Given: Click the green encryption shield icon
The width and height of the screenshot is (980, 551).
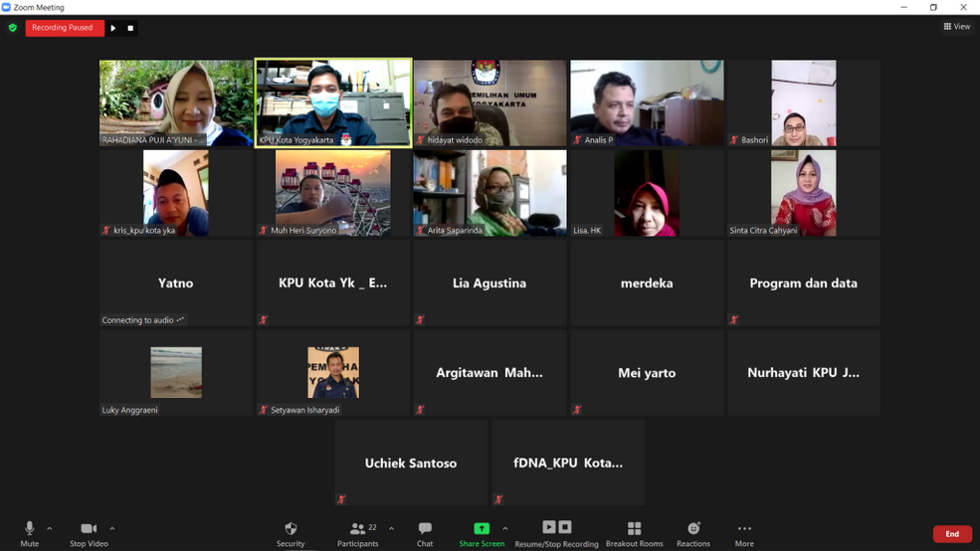Looking at the screenshot, I should click(x=13, y=28).
